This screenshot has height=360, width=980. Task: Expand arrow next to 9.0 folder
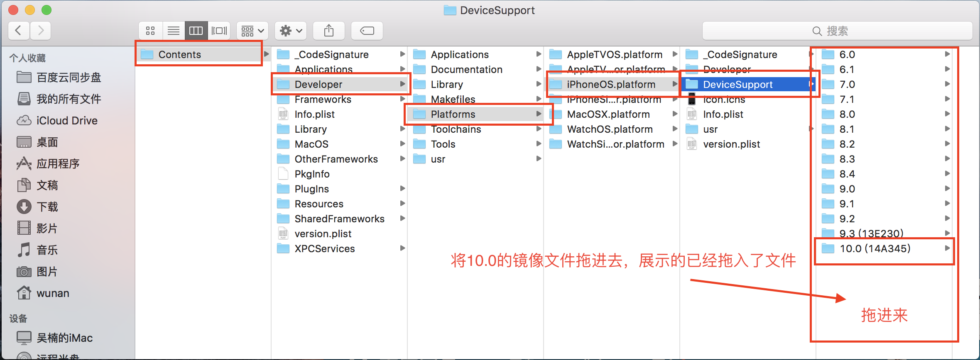947,188
